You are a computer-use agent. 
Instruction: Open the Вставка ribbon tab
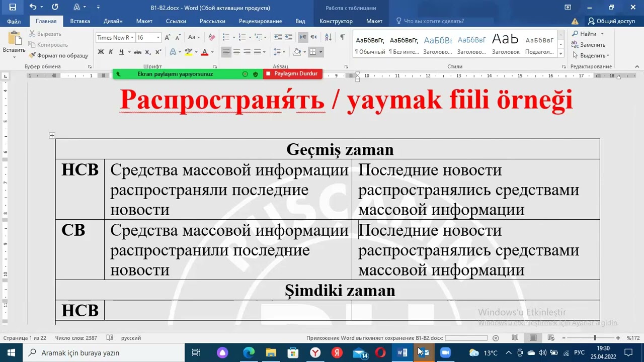[80, 21]
